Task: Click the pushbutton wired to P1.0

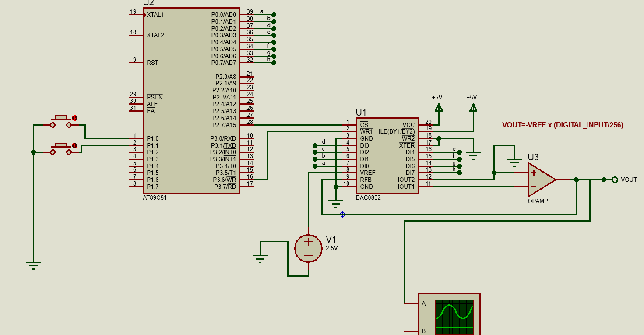Action: pyautogui.click(x=61, y=121)
